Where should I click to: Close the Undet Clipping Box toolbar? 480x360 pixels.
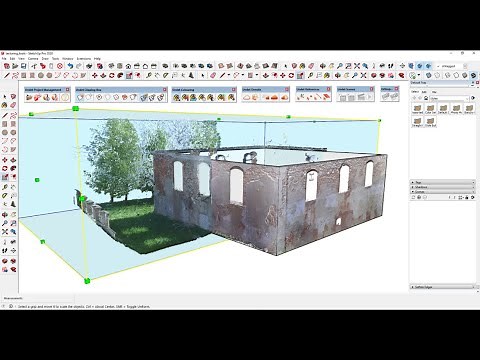[x=165, y=89]
